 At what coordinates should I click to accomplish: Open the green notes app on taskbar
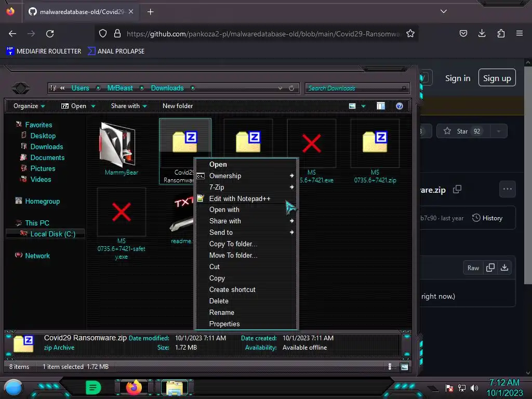pos(94,388)
